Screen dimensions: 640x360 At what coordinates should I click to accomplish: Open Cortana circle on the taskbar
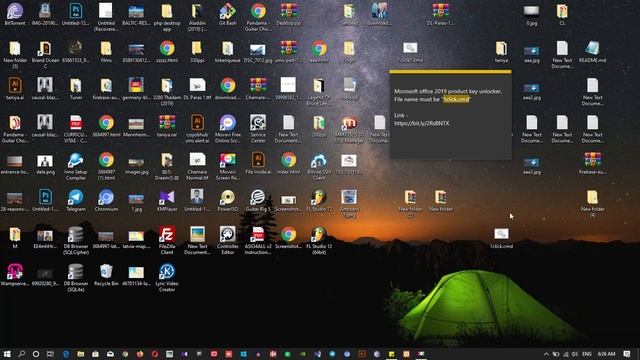point(36,353)
